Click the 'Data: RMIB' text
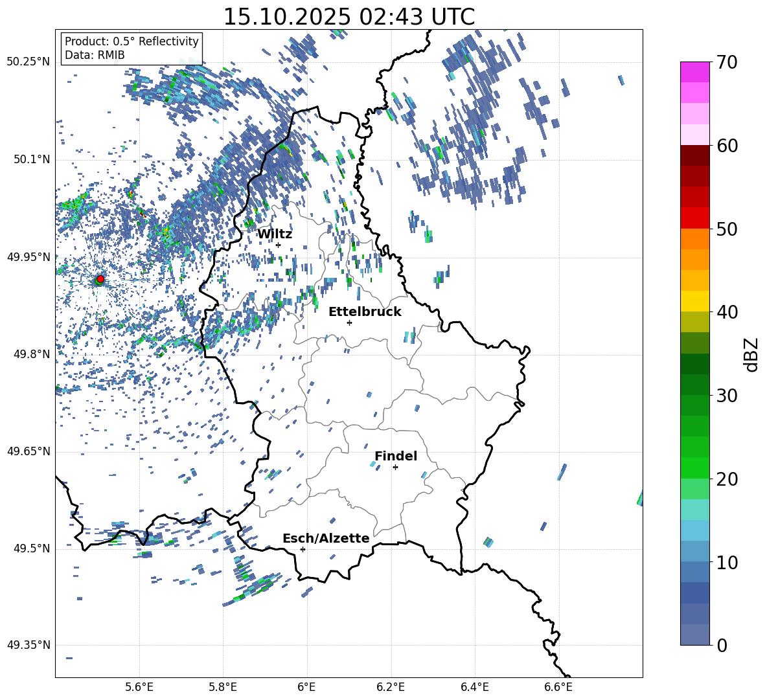 pyautogui.click(x=95, y=55)
